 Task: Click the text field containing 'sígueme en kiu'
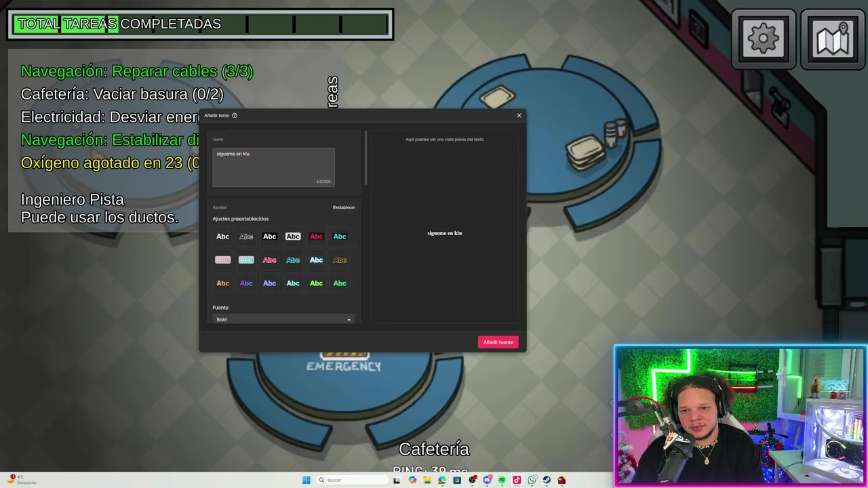tap(273, 167)
